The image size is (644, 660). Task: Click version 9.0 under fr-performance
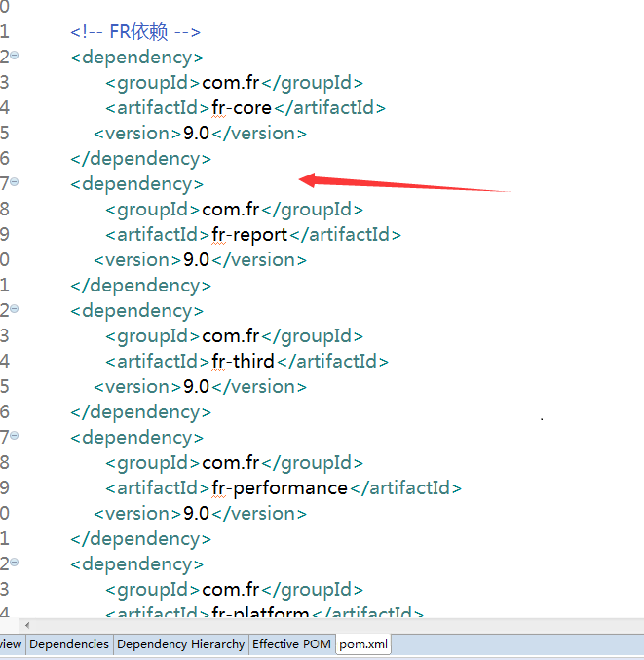(196, 514)
